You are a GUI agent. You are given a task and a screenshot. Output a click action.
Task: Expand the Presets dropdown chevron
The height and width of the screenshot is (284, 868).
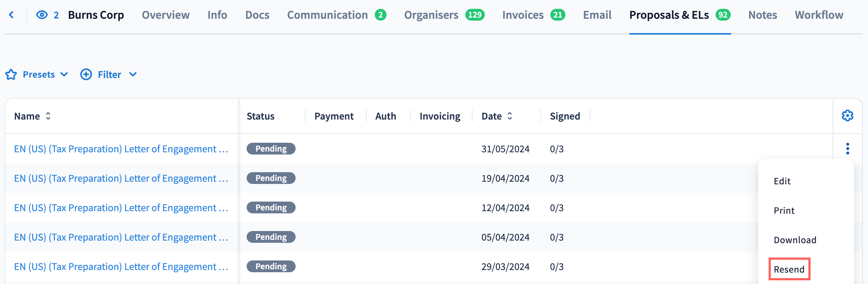64,75
